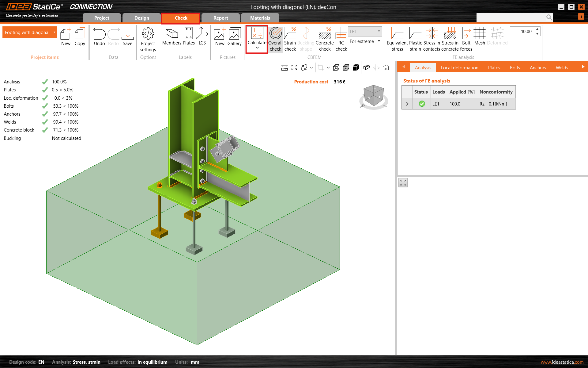Click the measure dimension ruler icon
The height and width of the screenshot is (368, 588).
285,67
